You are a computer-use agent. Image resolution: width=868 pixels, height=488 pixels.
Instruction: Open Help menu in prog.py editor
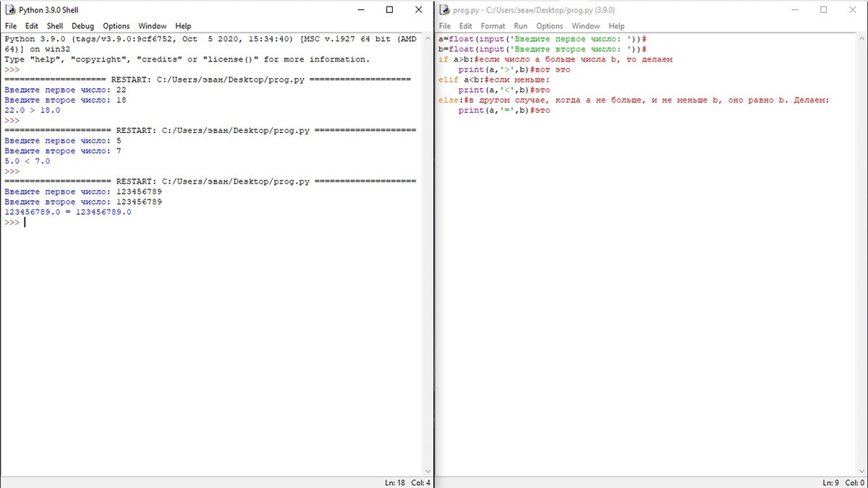(x=616, y=26)
